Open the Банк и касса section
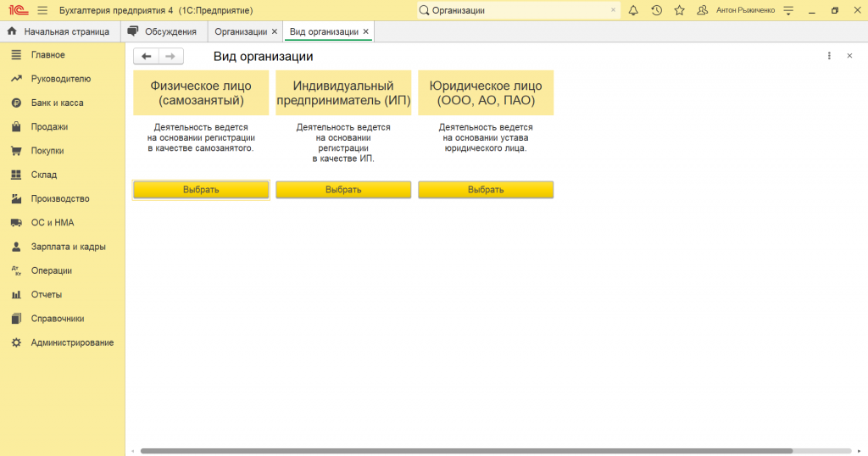The width and height of the screenshot is (868, 456). pos(57,103)
